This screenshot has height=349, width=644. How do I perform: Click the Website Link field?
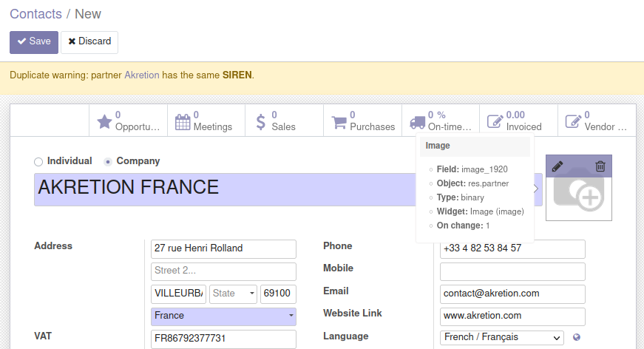tap(512, 316)
